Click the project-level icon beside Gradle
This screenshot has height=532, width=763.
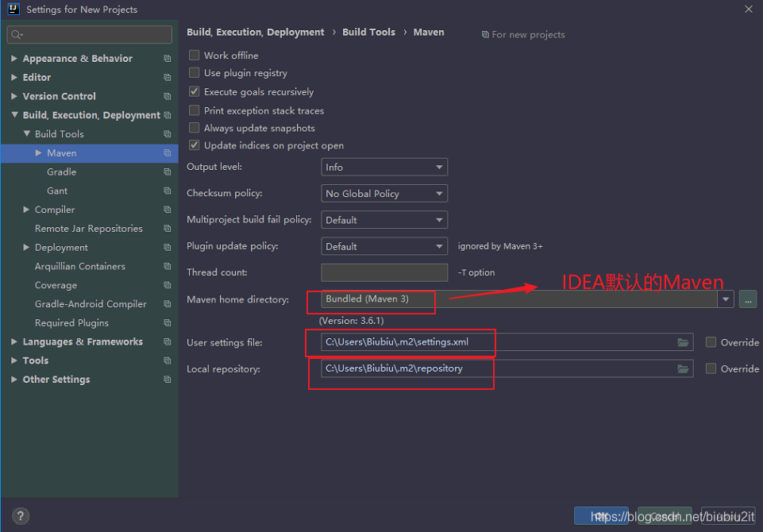168,172
